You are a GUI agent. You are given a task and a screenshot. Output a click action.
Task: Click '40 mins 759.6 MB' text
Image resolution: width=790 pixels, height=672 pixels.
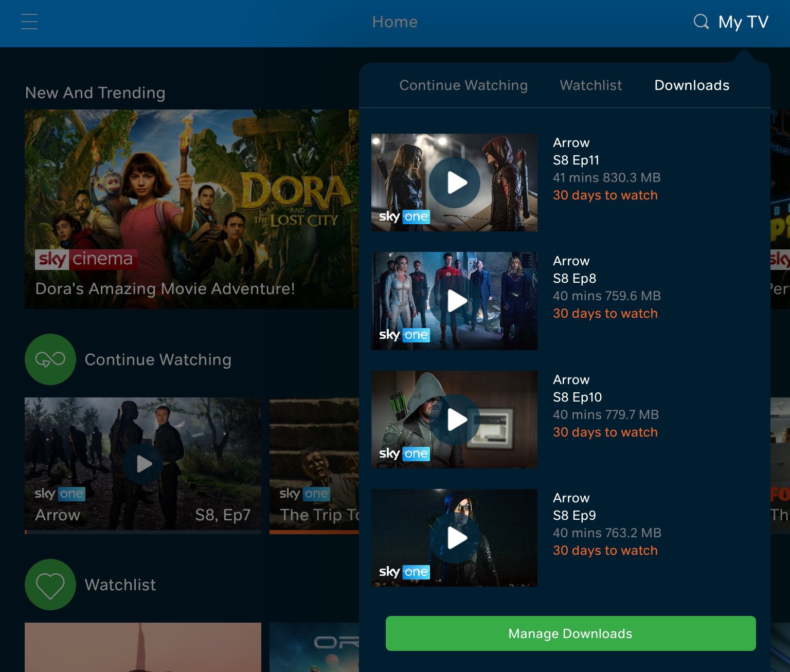[607, 296]
